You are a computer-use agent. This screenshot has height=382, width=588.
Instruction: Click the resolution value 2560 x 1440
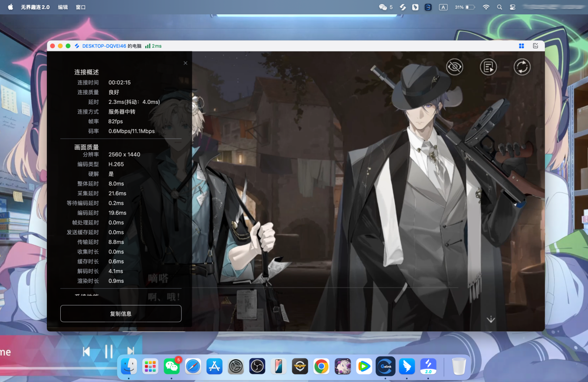click(124, 154)
